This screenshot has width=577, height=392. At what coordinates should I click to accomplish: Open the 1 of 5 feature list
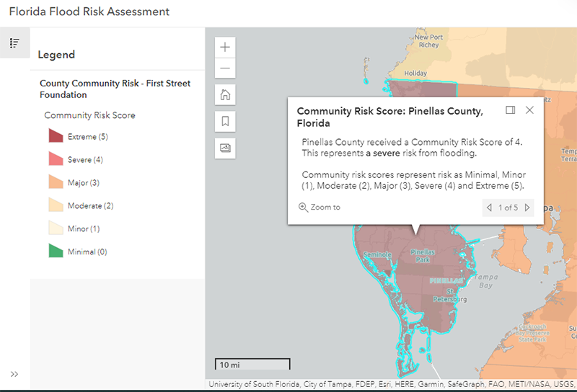(x=508, y=208)
